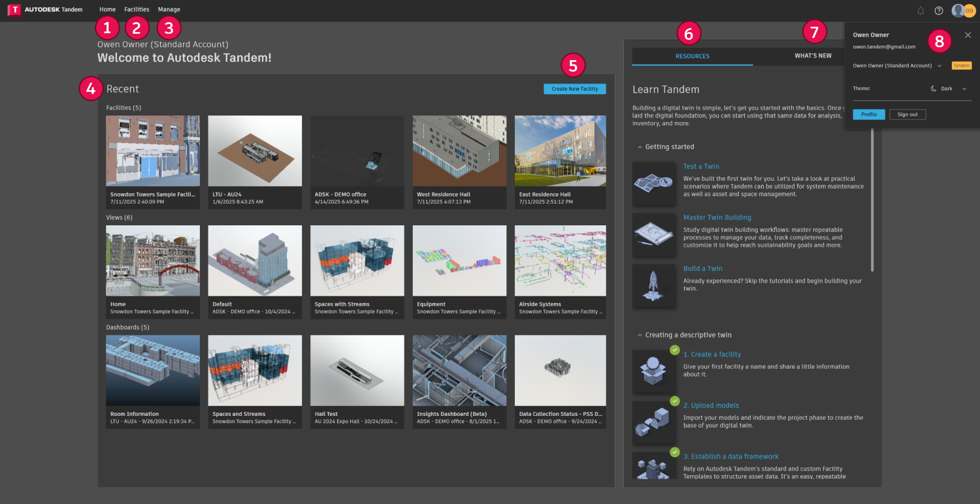Collapse the Creating a descriptive twin section
The width and height of the screenshot is (980, 504).
[640, 335]
